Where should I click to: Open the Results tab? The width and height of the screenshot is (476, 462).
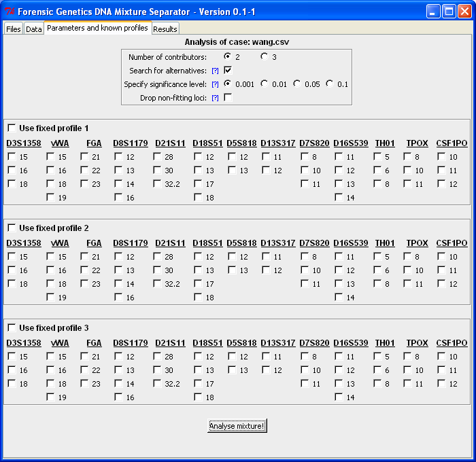[165, 29]
